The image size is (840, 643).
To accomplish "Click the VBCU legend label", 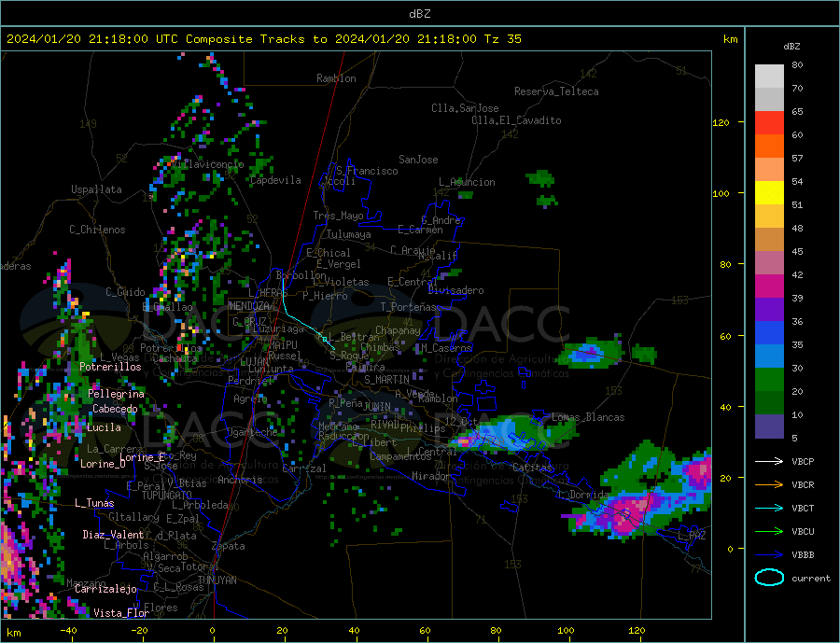I will (x=803, y=532).
